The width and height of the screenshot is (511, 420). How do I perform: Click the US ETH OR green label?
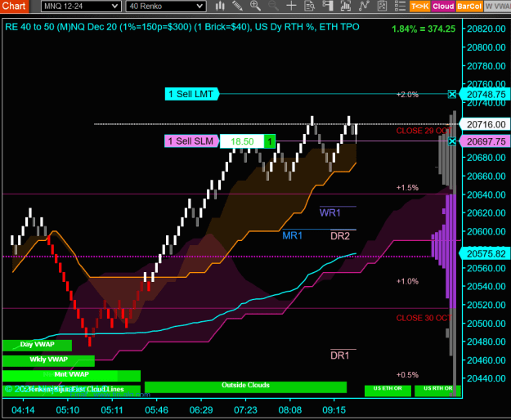point(388,391)
